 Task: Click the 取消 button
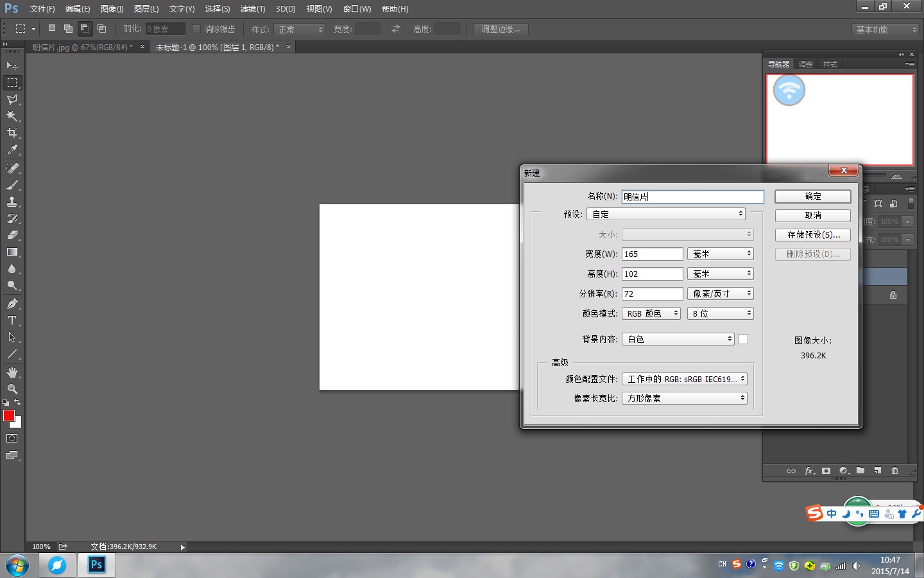813,216
